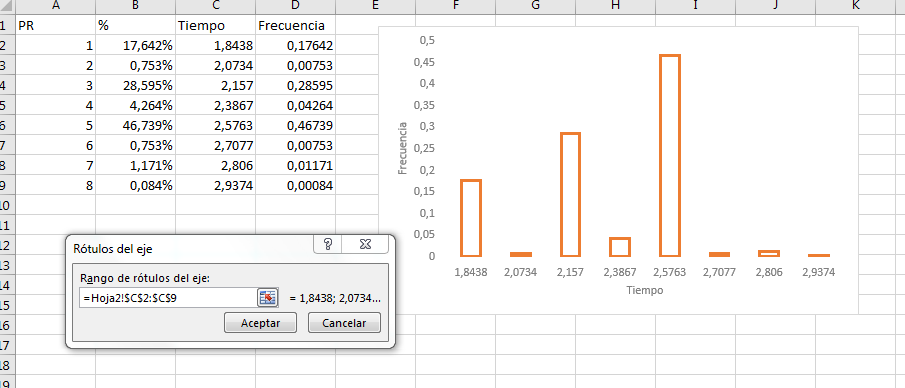Click cell with 0,084%

136,185
